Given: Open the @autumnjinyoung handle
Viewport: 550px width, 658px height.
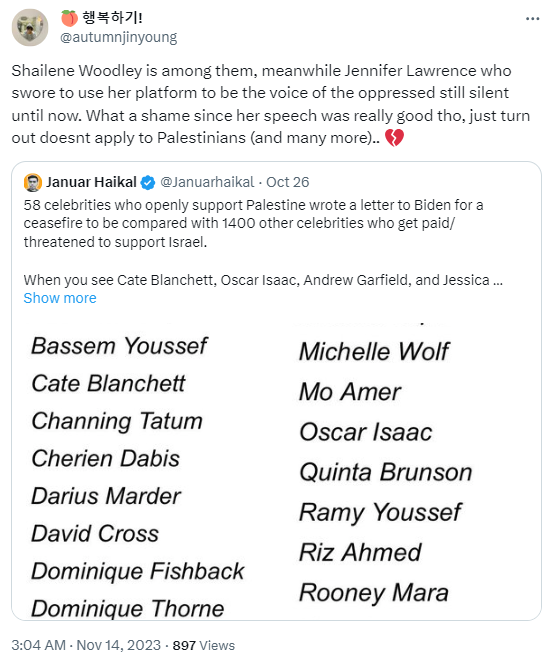Looking at the screenshot, I should point(119,37).
